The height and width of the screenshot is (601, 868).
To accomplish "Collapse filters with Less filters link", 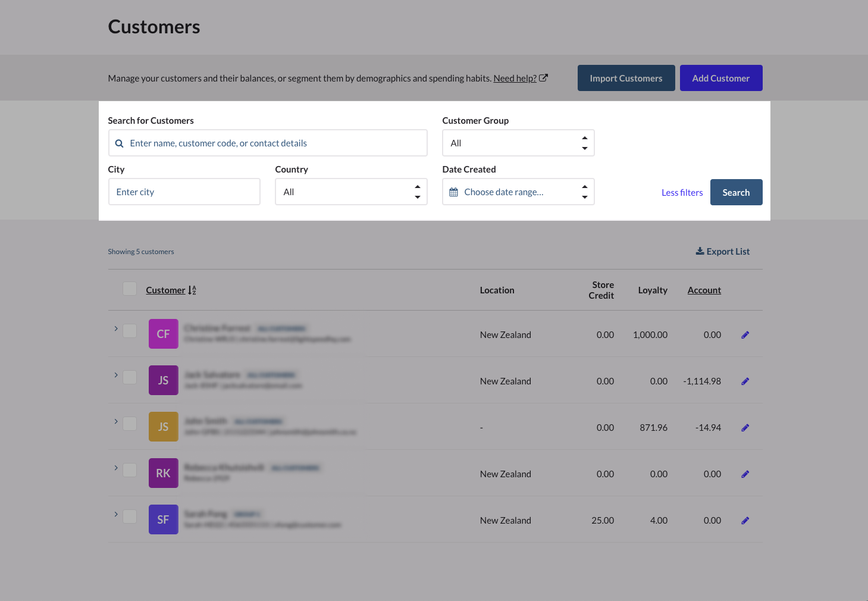I will coord(682,193).
